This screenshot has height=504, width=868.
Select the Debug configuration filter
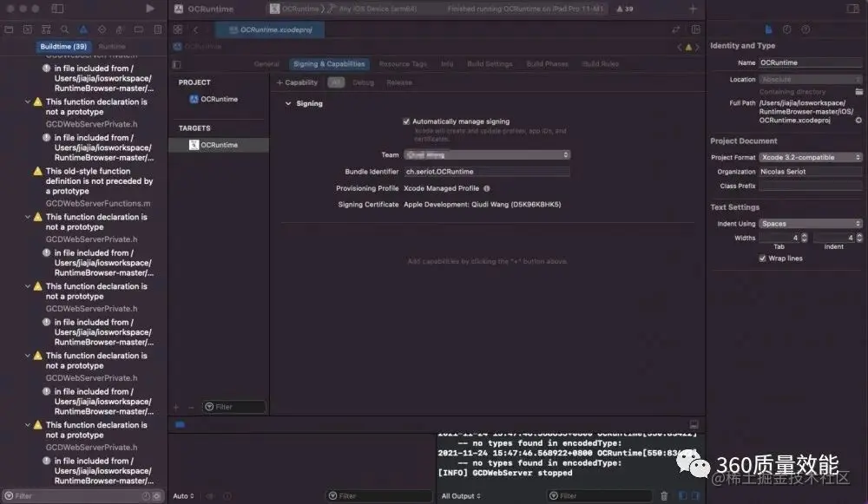363,82
